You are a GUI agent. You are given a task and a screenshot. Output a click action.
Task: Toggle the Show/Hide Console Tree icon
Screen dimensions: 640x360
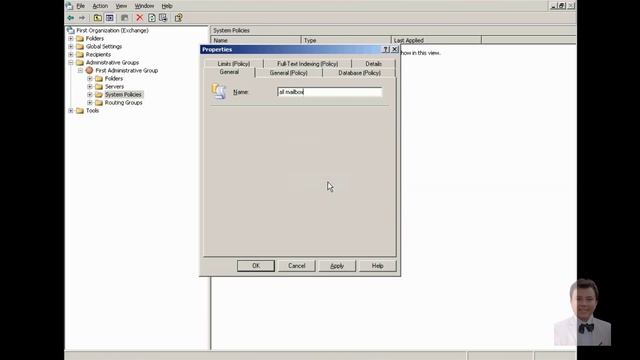click(110, 18)
